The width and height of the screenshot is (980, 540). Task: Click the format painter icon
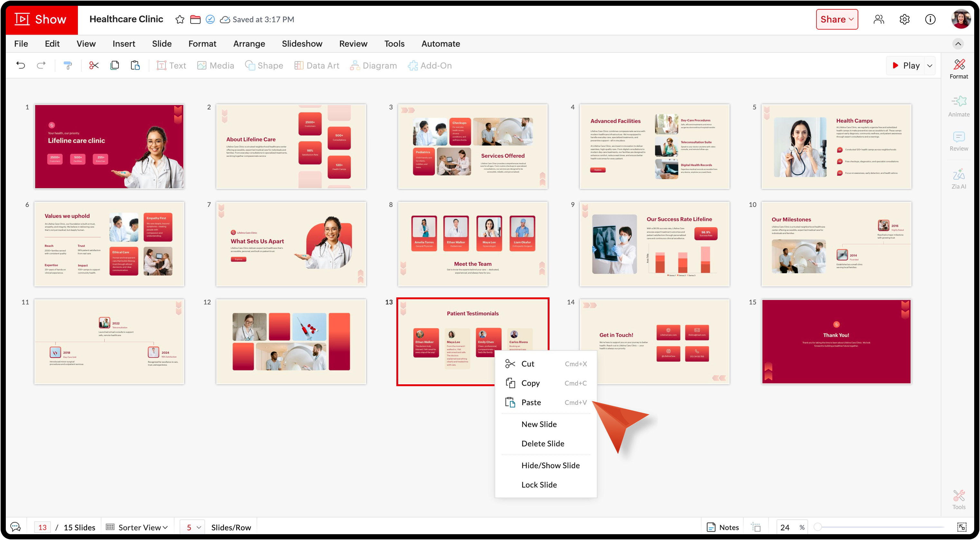point(68,65)
